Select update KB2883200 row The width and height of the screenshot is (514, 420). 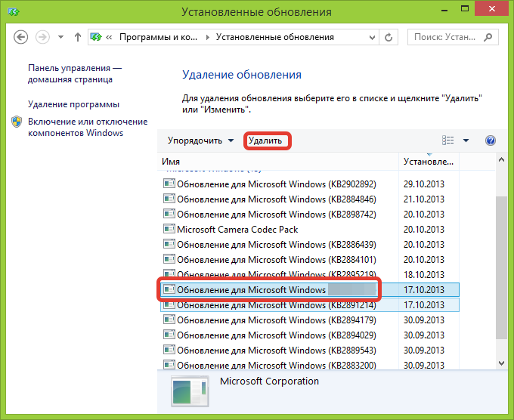pyautogui.click(x=310, y=365)
